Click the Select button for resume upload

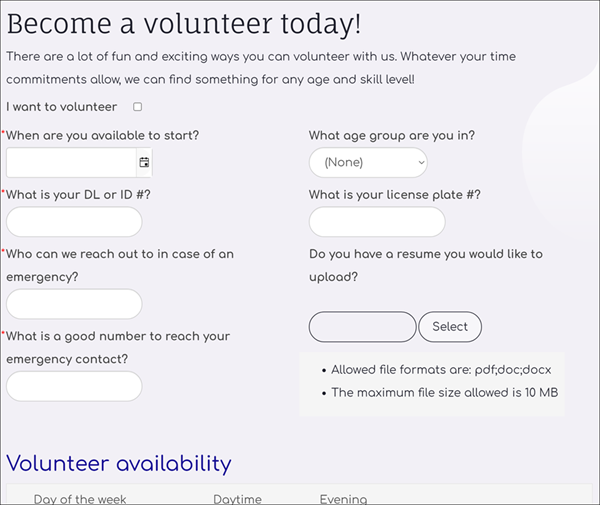tap(450, 327)
